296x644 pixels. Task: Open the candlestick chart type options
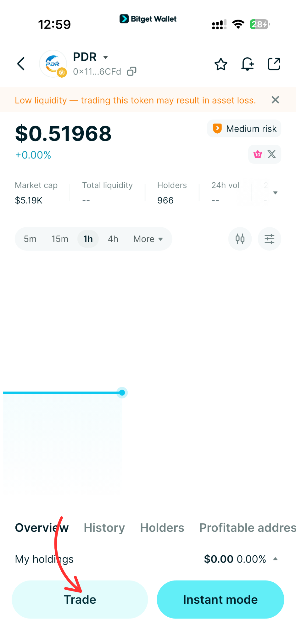coord(240,239)
